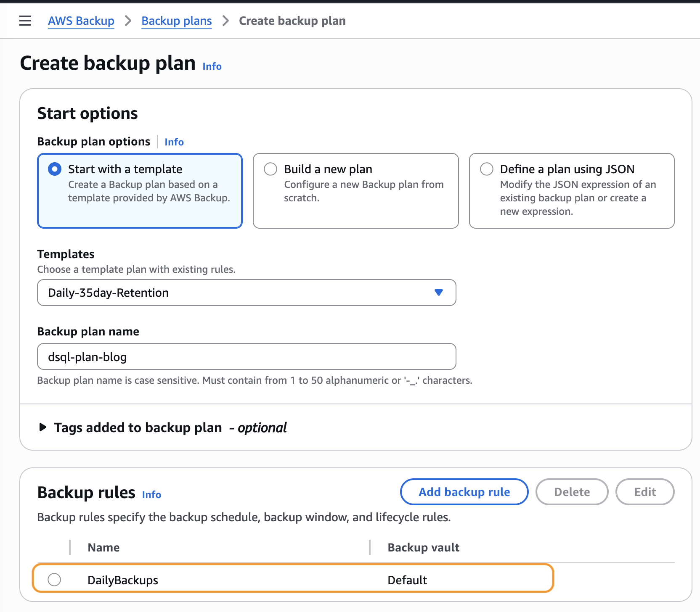The height and width of the screenshot is (612, 700).
Task: Navigate to AWS Backup breadcrumb
Action: click(x=81, y=21)
